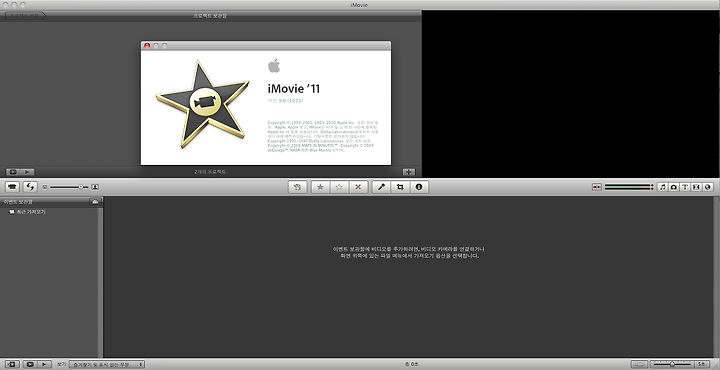Play project from beginning in Project Library

27,172
